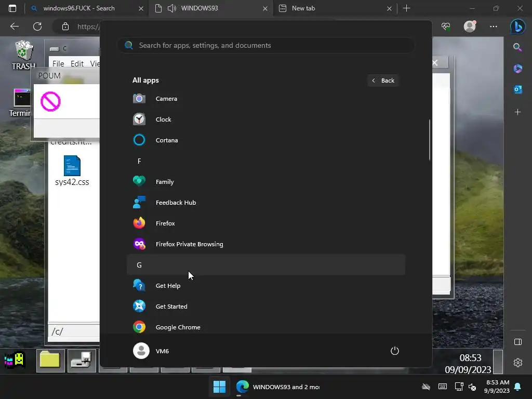Open Terminal icon on Windows93 desktop

[x=22, y=103]
